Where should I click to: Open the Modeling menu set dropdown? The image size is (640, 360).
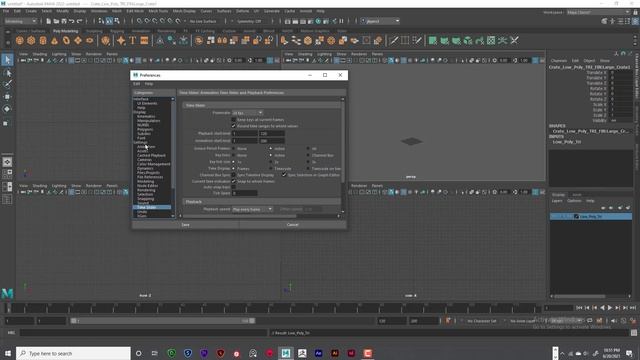click(x=20, y=21)
